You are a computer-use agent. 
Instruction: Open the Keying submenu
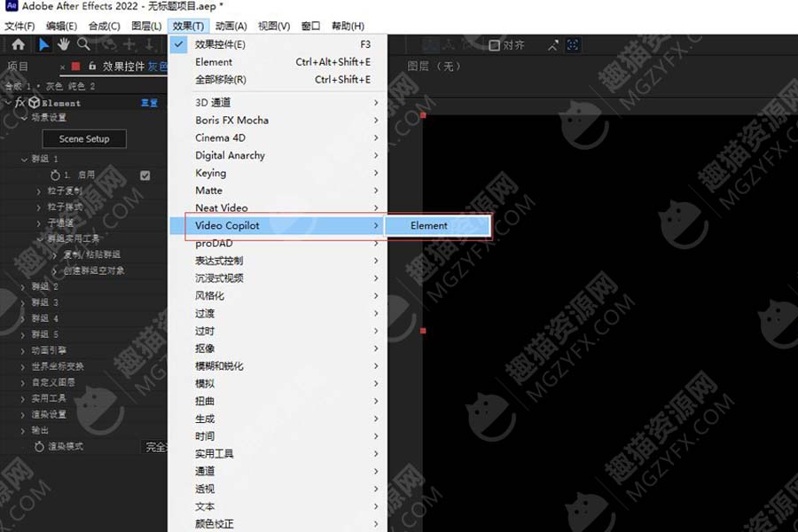(x=278, y=173)
